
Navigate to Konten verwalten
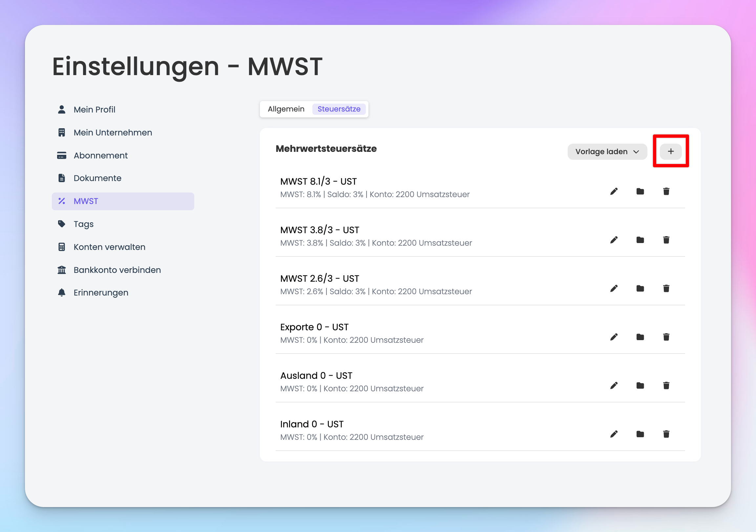109,247
